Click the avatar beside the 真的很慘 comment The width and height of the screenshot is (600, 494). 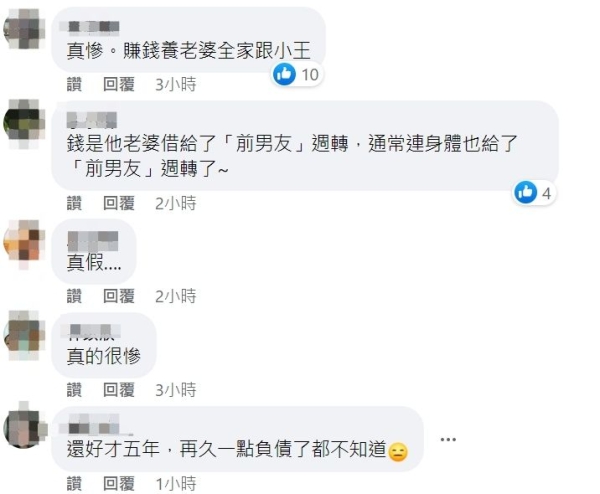[x=24, y=336]
